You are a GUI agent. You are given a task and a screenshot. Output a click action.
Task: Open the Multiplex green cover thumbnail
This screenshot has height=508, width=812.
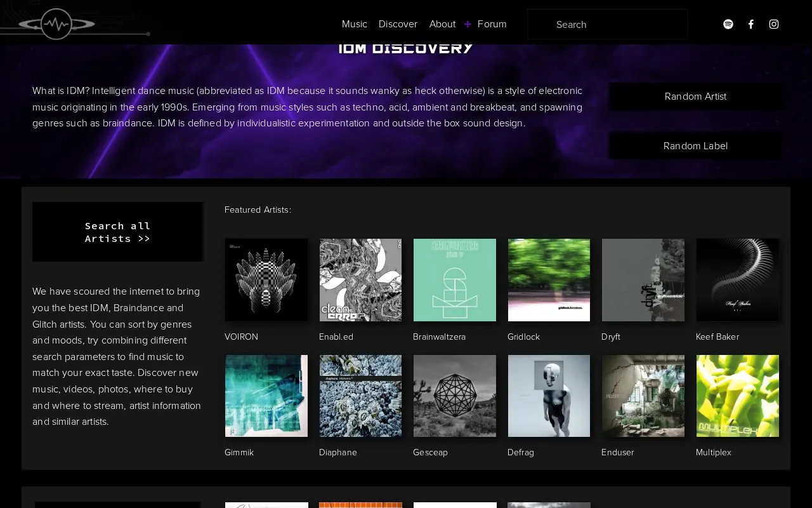(x=737, y=396)
